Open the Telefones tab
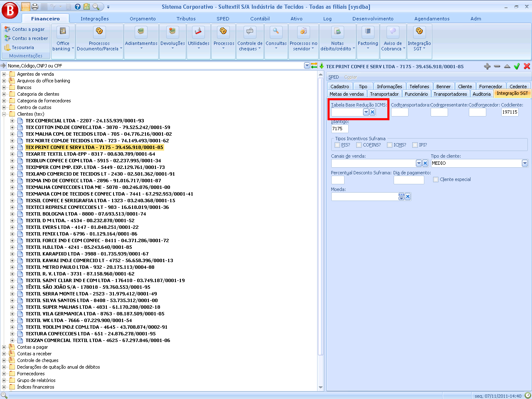Viewport: 532px width, 399px height. click(x=419, y=87)
